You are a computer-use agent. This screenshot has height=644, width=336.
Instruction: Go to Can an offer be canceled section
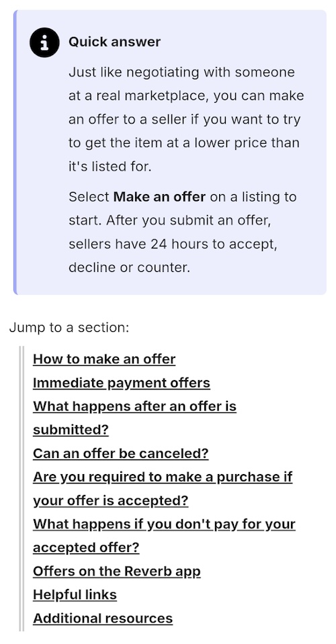coord(121,453)
